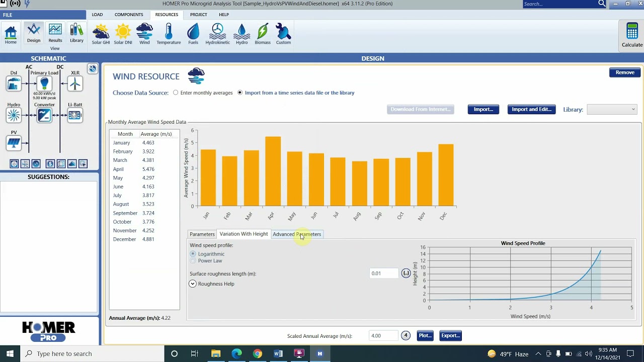Select the Converter component in schematic
Image resolution: width=644 pixels, height=362 pixels.
point(44,115)
